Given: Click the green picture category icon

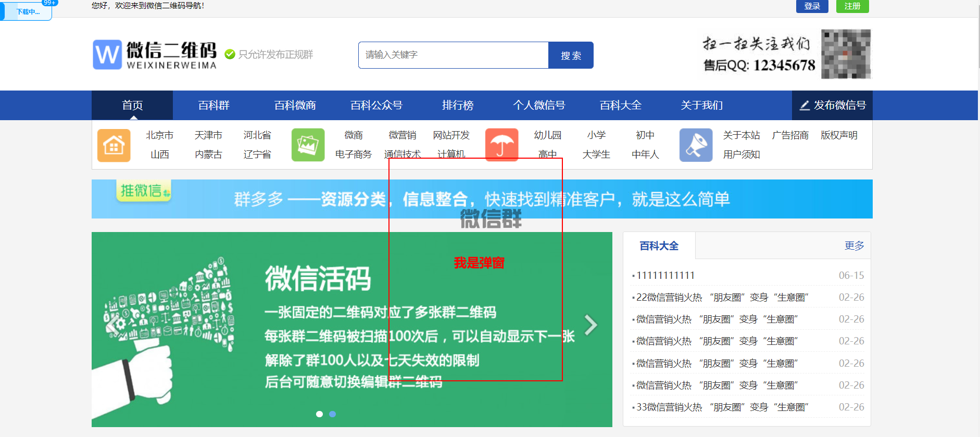Looking at the screenshot, I should pyautogui.click(x=308, y=145).
